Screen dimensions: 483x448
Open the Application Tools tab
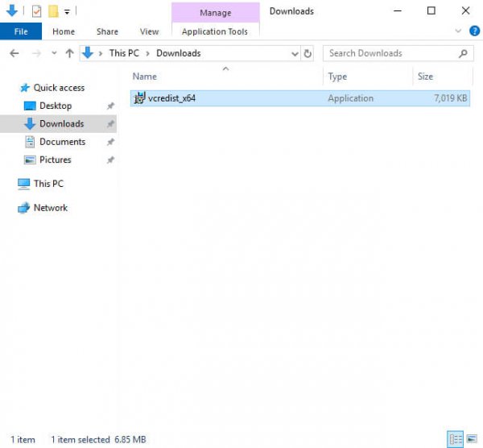(x=215, y=31)
